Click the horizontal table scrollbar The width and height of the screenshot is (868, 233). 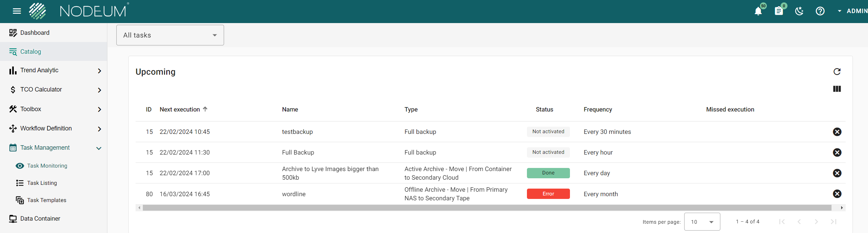[487, 208]
